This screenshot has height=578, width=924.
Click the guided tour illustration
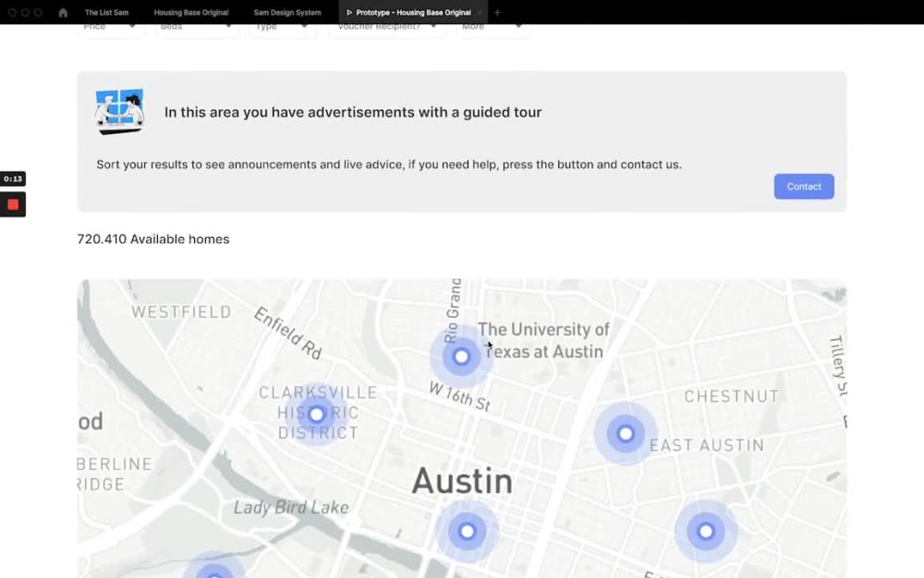click(120, 112)
